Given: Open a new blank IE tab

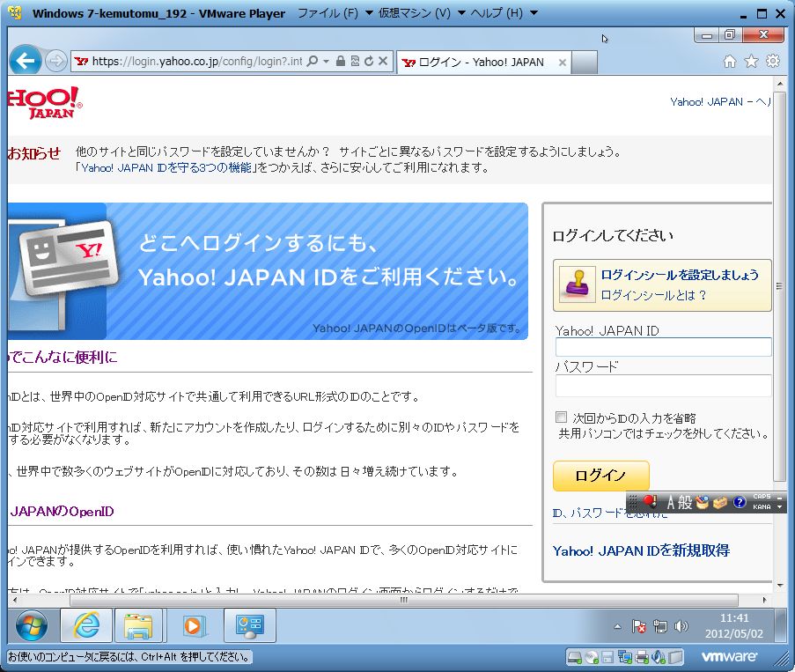Looking at the screenshot, I should 585,63.
